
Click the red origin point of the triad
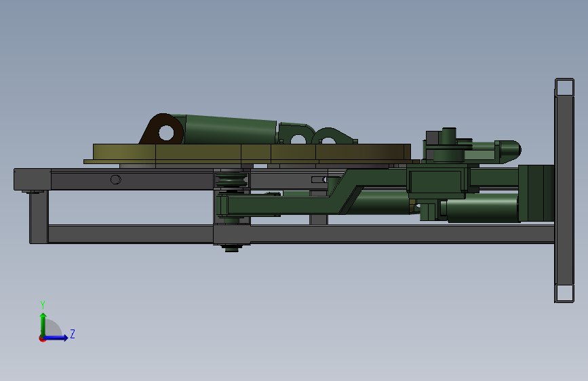click(x=42, y=338)
